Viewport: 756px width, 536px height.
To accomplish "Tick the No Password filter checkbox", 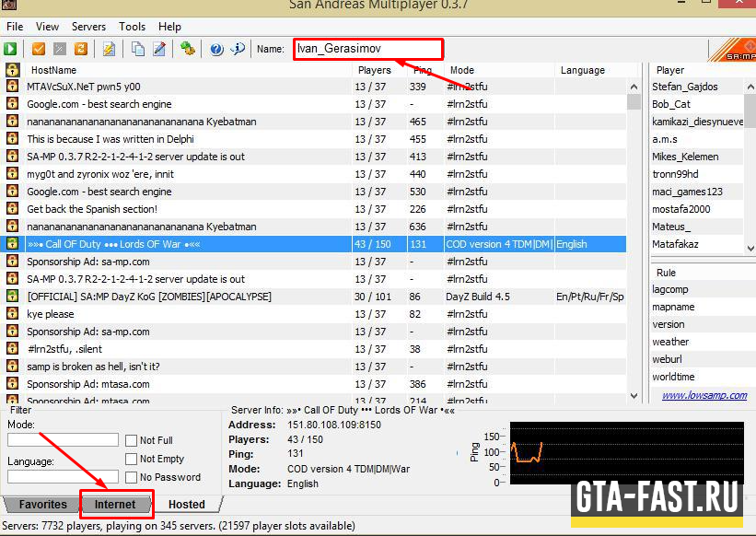I will click(131, 477).
